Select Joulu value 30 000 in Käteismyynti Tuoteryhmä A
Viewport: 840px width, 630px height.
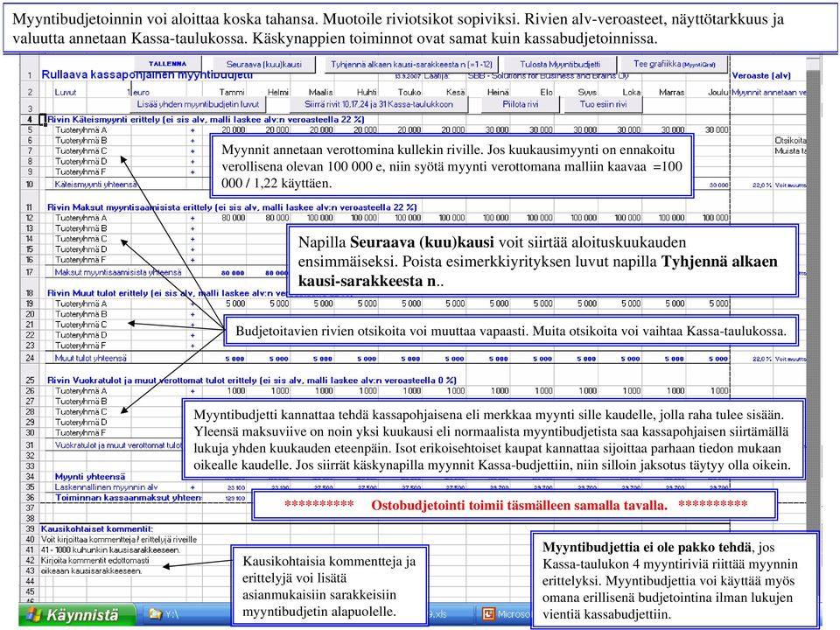[x=717, y=129]
